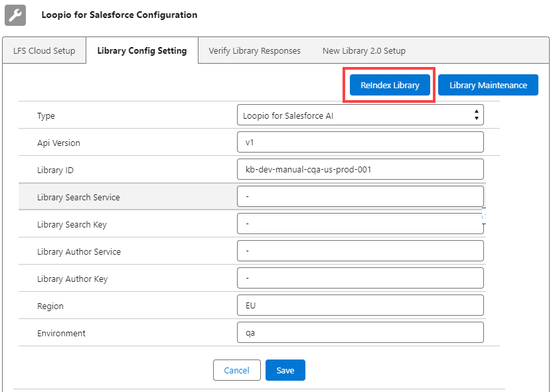
Task: Focus the Library Search Service field
Action: tap(360, 196)
